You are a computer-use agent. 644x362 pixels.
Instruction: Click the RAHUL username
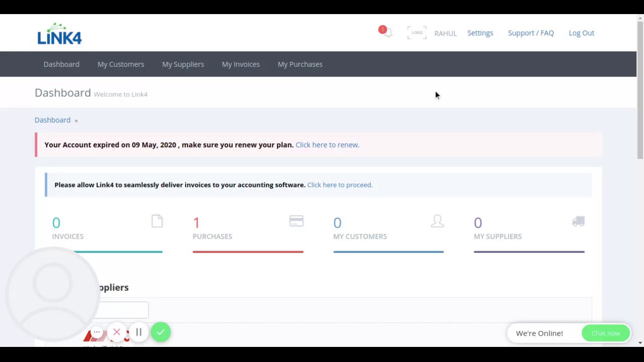click(x=445, y=33)
